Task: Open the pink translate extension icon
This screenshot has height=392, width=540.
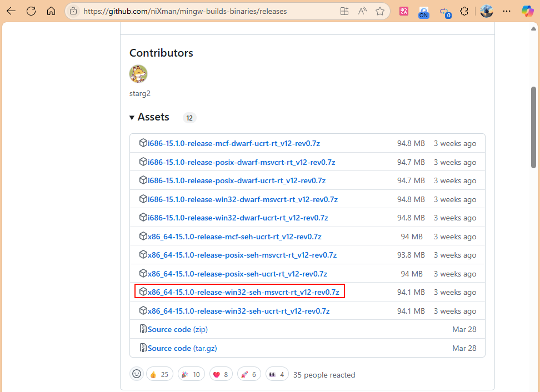Action: pyautogui.click(x=404, y=11)
